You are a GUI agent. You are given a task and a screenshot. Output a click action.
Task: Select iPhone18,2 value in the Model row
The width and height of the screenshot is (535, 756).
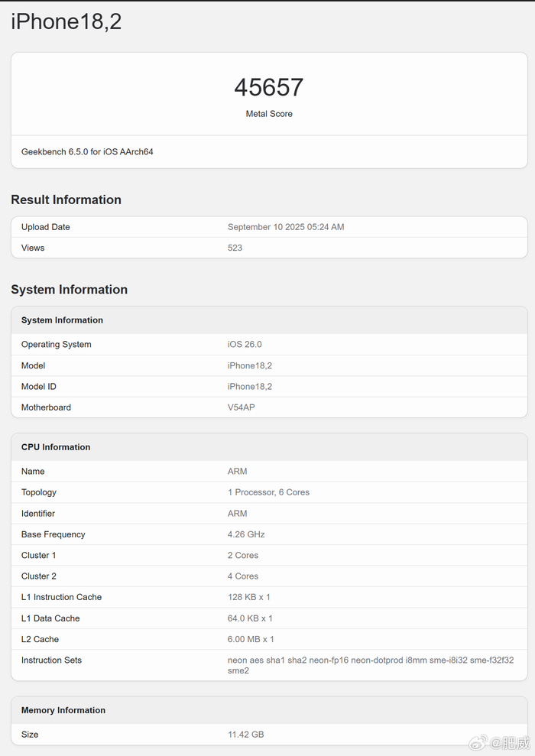tap(250, 365)
